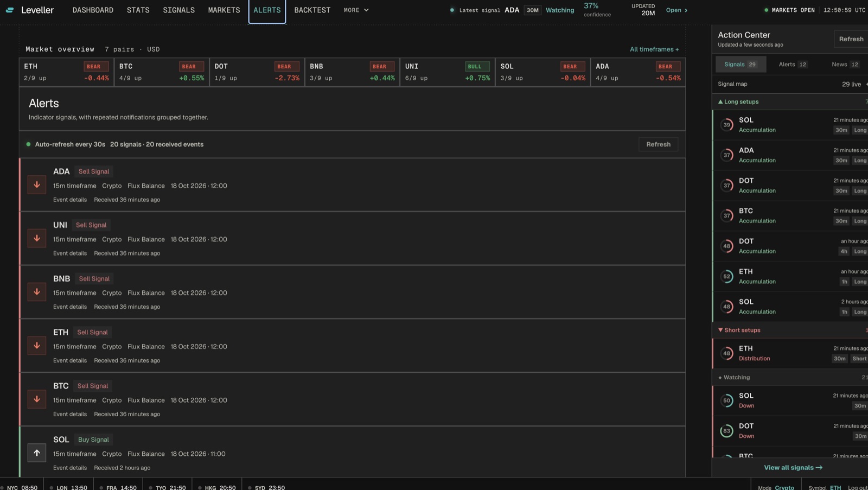Image resolution: width=868 pixels, height=490 pixels.
Task: Click the score 50 ring on SOL Down
Action: point(727,400)
